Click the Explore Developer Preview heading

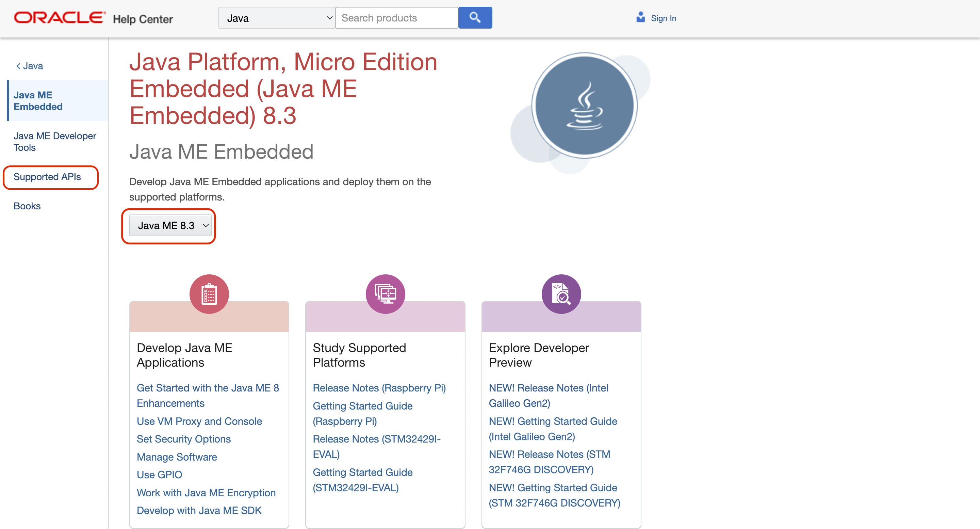(539, 355)
